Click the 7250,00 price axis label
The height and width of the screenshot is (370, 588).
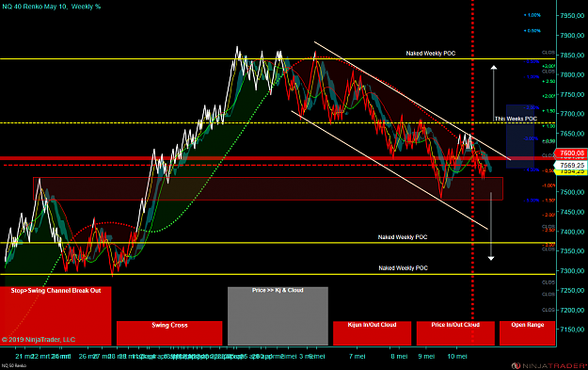(572, 291)
